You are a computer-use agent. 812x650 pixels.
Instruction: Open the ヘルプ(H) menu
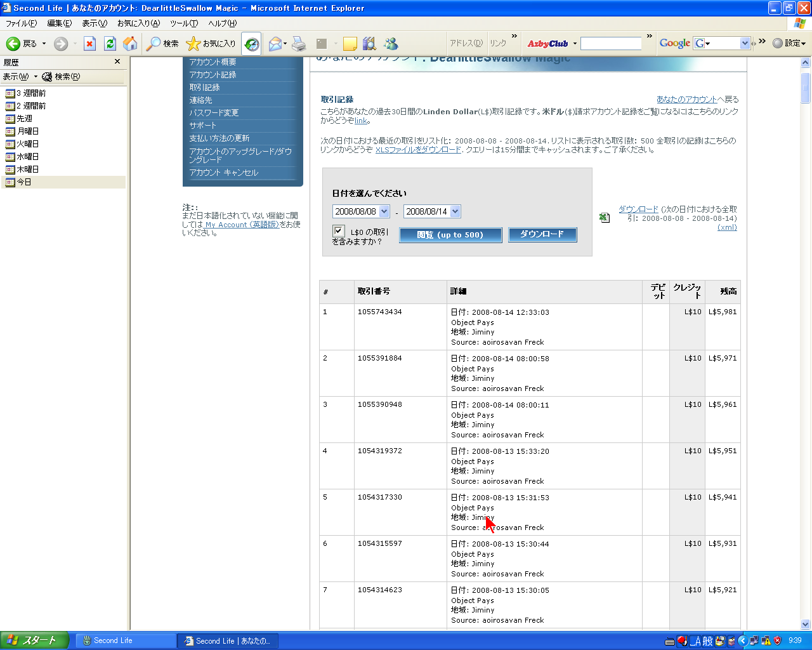[x=223, y=23]
